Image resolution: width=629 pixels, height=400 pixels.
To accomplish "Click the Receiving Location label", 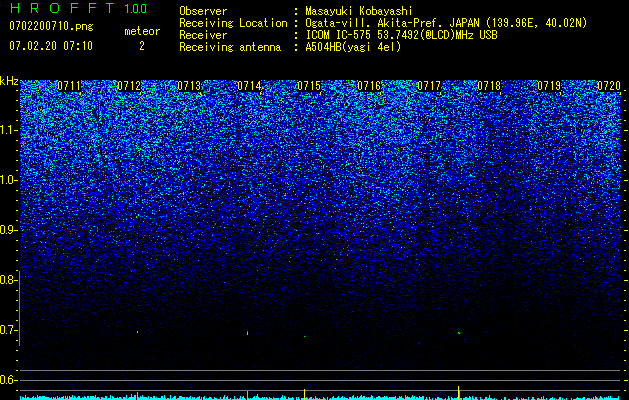I will click(x=233, y=23).
